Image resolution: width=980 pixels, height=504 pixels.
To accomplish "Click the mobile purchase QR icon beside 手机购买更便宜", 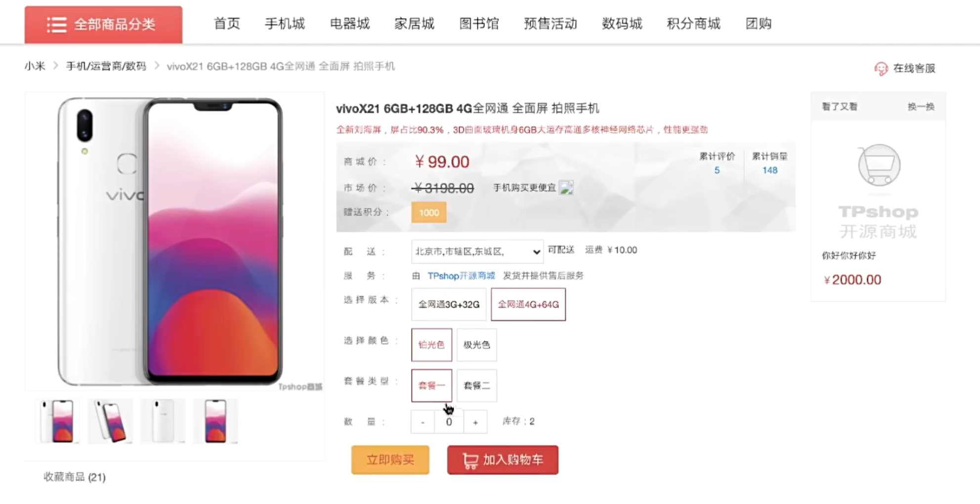I will point(566,188).
